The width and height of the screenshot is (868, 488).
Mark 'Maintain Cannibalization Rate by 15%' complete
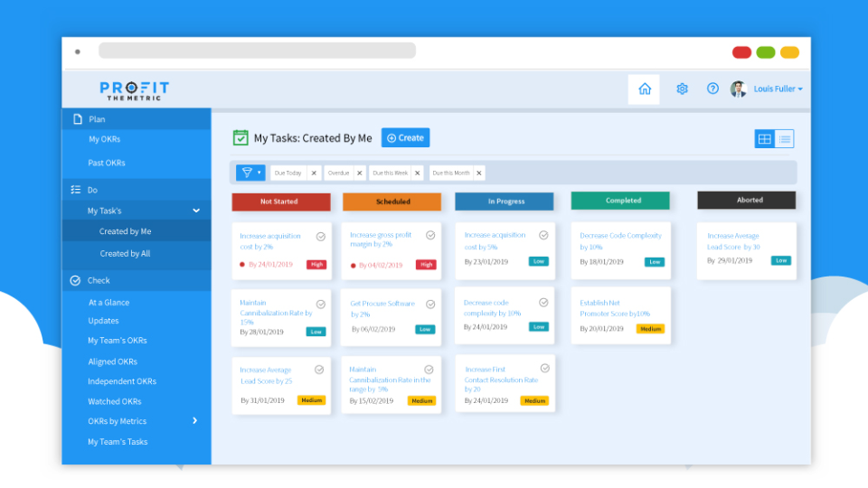(x=320, y=305)
